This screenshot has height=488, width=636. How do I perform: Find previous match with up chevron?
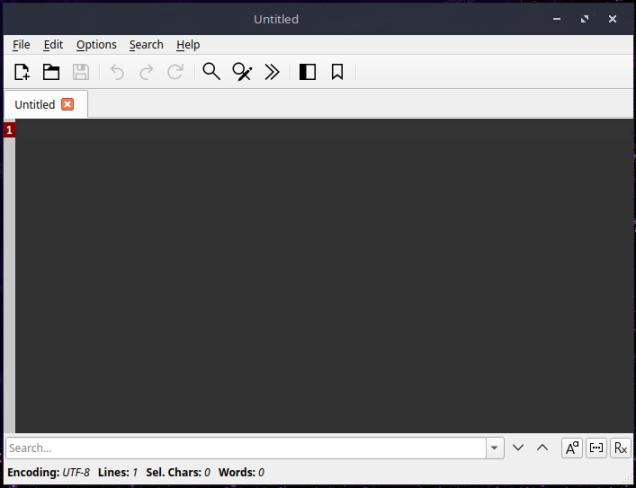pyautogui.click(x=542, y=448)
